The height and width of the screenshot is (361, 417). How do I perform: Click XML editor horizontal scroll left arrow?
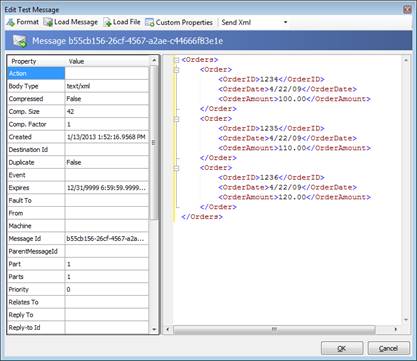[168, 329]
